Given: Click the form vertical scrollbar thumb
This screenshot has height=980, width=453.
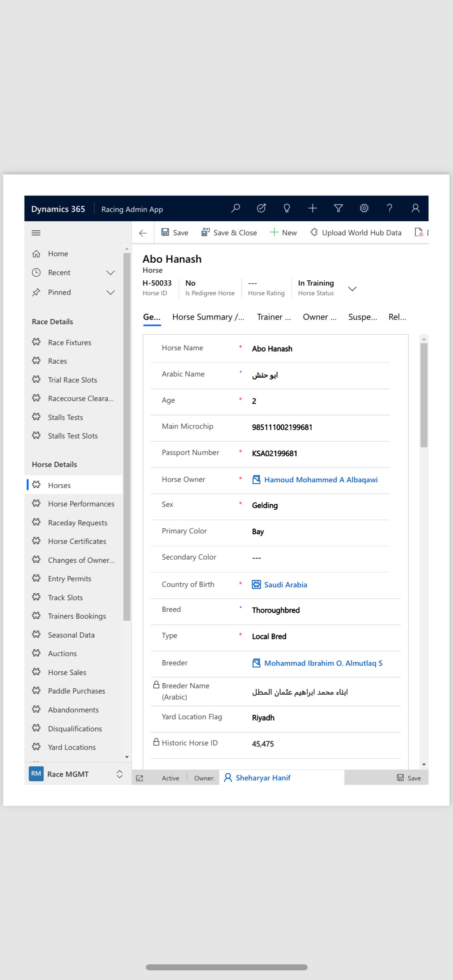Looking at the screenshot, I should (424, 394).
